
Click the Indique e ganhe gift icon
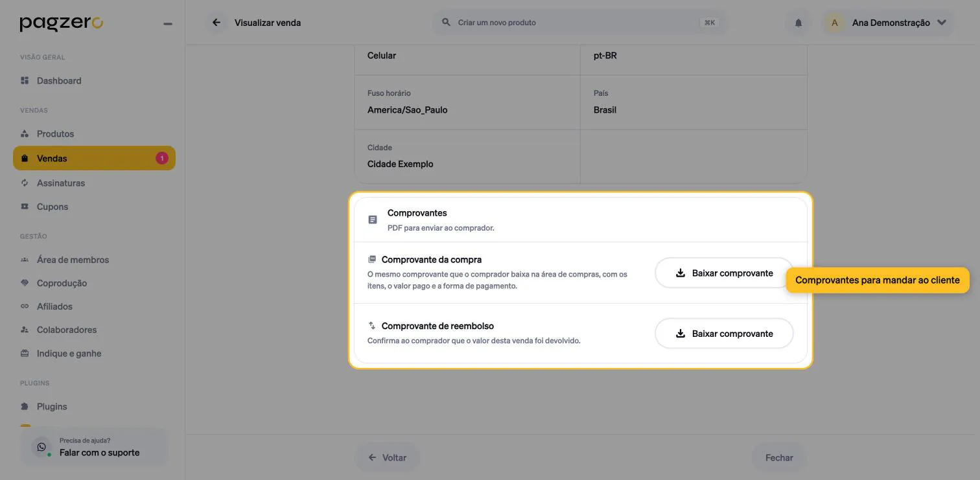[25, 353]
